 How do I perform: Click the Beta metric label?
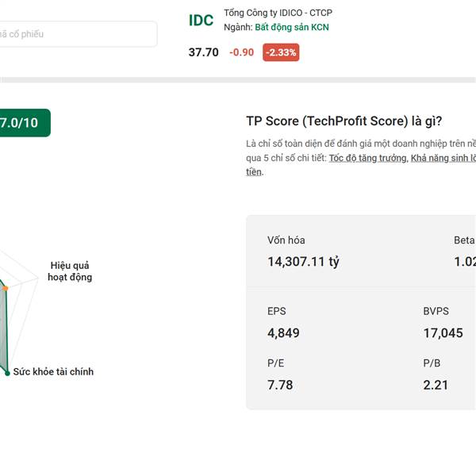pyautogui.click(x=463, y=240)
